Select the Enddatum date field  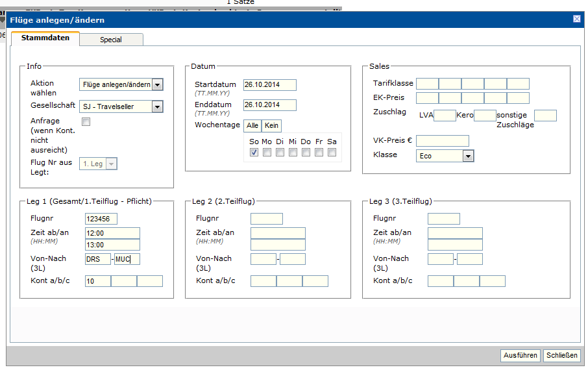pyautogui.click(x=269, y=105)
